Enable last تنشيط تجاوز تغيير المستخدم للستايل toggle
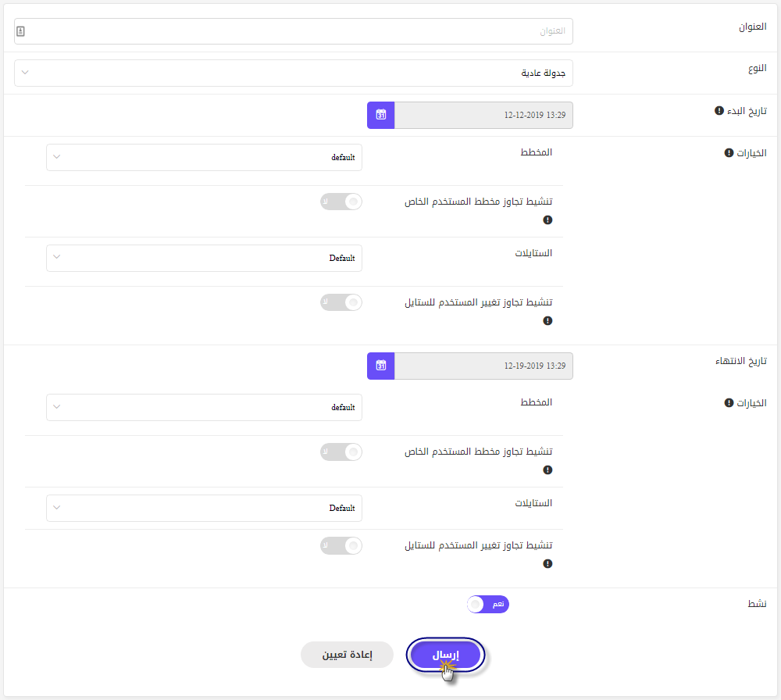The image size is (781, 700). pos(341,545)
